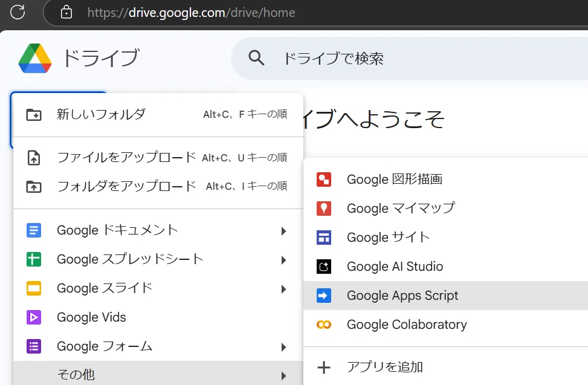Expand the Google ドキュメント submenu arrow
The width and height of the screenshot is (588, 385).
click(284, 231)
